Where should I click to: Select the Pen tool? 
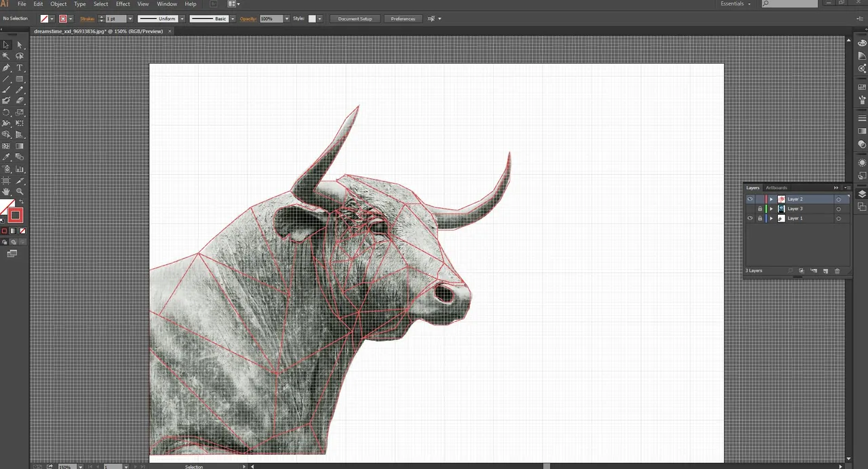coord(6,68)
